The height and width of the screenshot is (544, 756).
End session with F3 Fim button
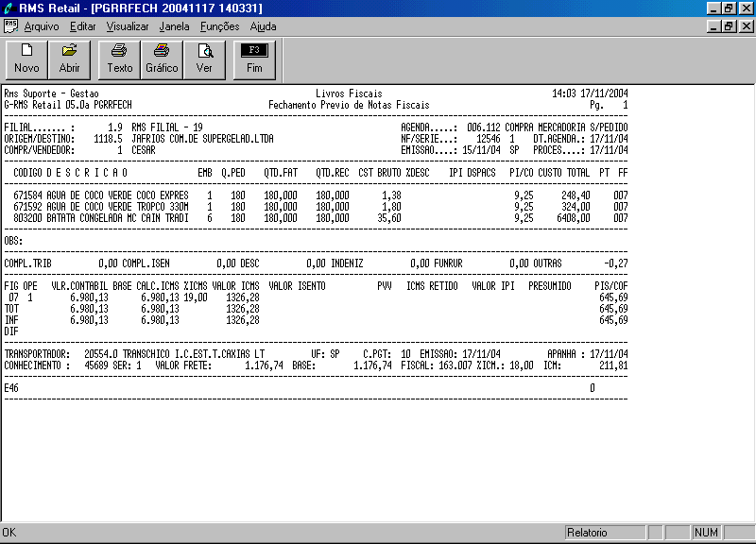point(254,59)
